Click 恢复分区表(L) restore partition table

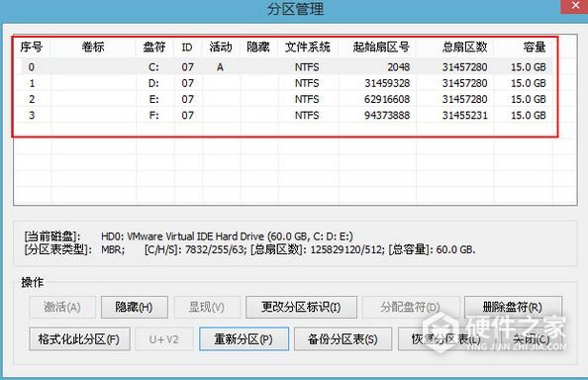point(446,339)
